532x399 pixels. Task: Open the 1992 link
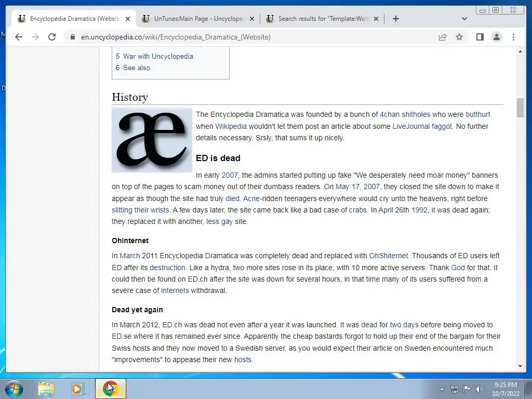(x=419, y=210)
